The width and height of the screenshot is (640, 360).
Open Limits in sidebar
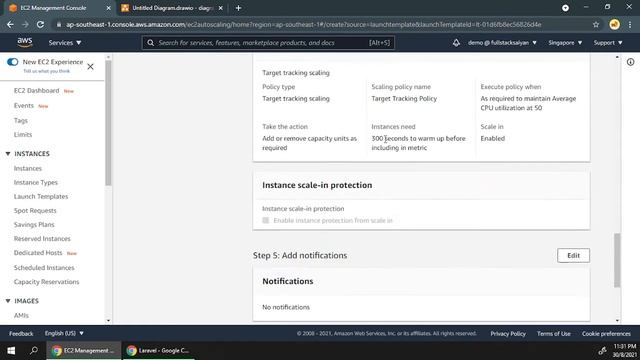[23, 134]
